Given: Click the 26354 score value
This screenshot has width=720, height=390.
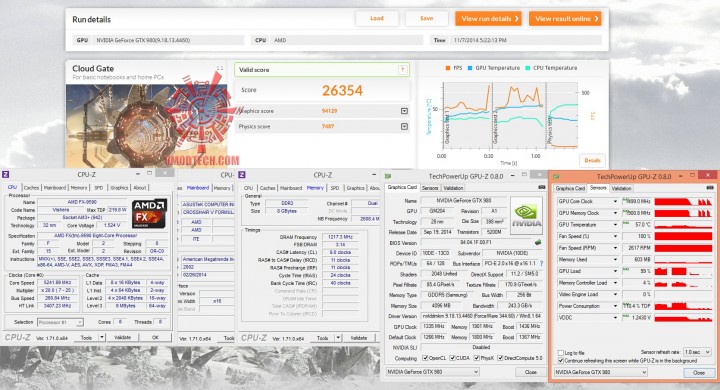Looking at the screenshot, I should (x=343, y=90).
